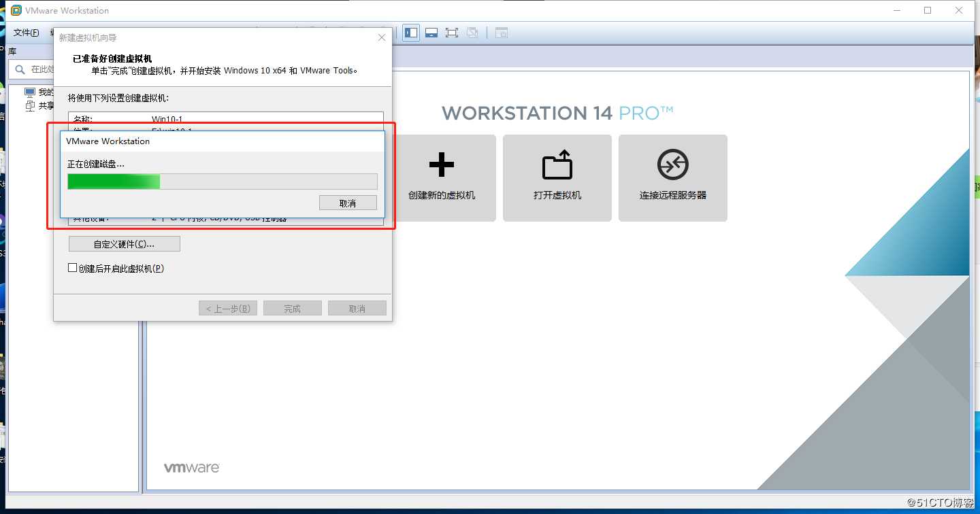Toggle the thumbnail bar toolbar icon
980x514 pixels.
click(x=431, y=33)
